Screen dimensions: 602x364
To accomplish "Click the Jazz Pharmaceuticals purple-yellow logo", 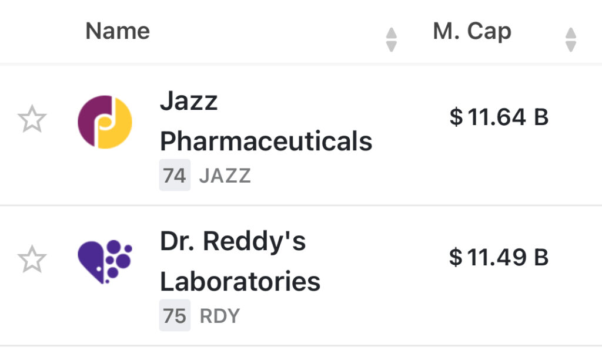I will tap(105, 122).
